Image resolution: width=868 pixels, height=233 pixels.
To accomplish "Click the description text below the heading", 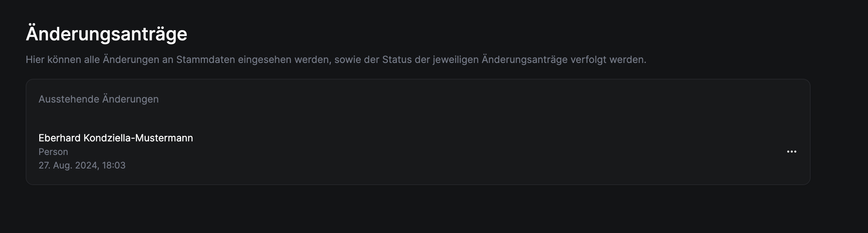I will pyautogui.click(x=336, y=60).
